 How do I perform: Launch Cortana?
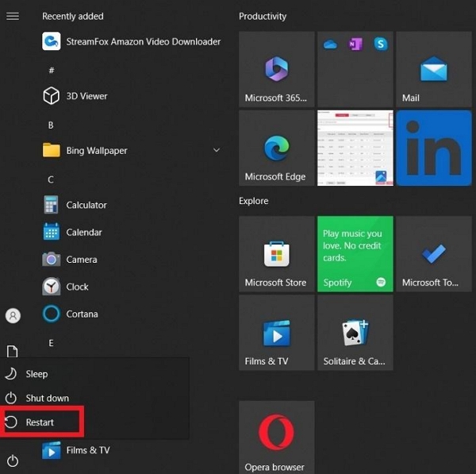70,314
